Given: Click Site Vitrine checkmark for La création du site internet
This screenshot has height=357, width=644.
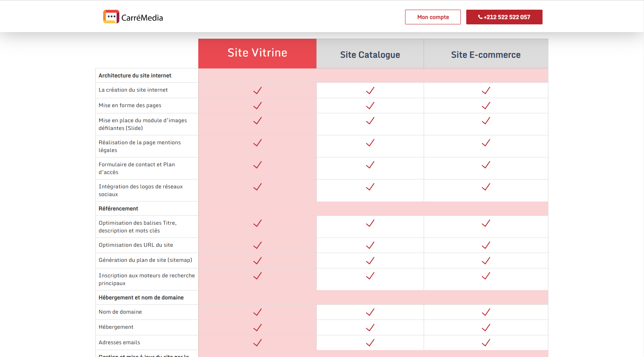Looking at the screenshot, I should [258, 91].
